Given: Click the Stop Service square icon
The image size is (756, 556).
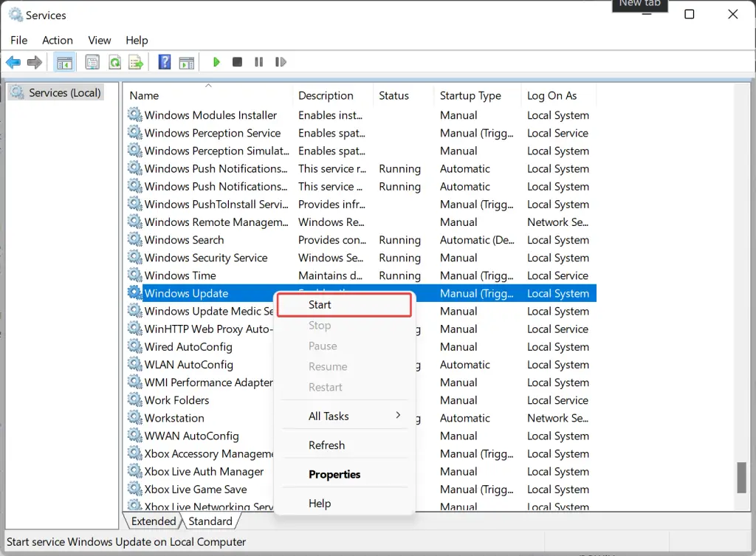Looking at the screenshot, I should tap(237, 62).
